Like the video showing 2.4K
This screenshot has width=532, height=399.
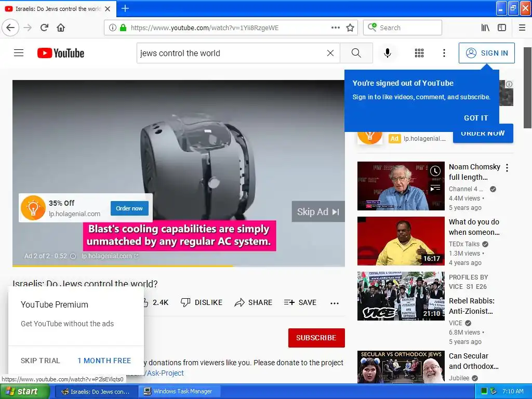pos(155,302)
